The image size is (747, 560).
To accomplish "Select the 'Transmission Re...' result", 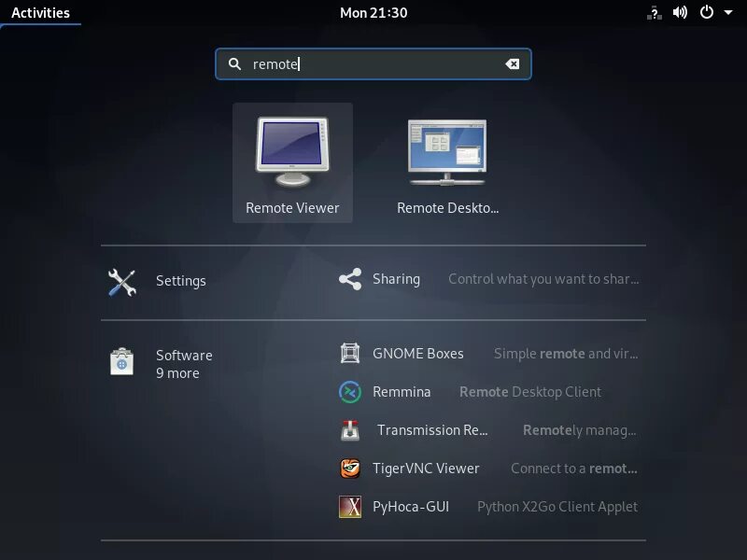I will pyautogui.click(x=432, y=430).
